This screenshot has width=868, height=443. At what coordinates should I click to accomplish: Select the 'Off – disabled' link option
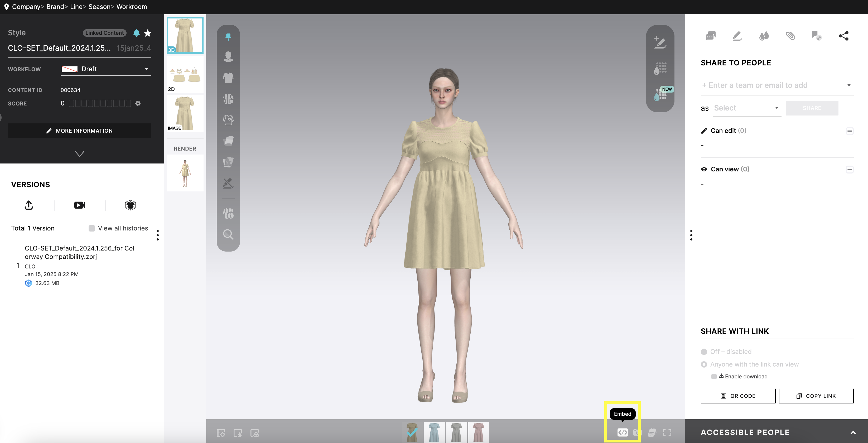tap(704, 351)
